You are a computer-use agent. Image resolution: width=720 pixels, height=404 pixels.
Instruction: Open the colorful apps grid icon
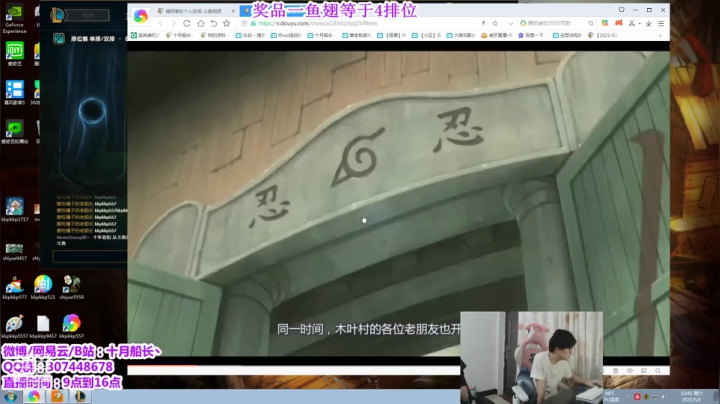point(605,23)
